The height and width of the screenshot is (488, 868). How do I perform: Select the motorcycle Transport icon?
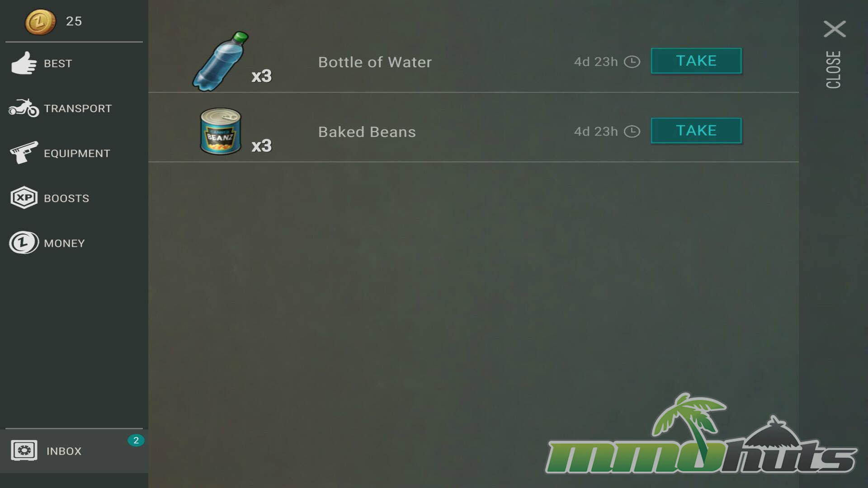click(x=24, y=108)
